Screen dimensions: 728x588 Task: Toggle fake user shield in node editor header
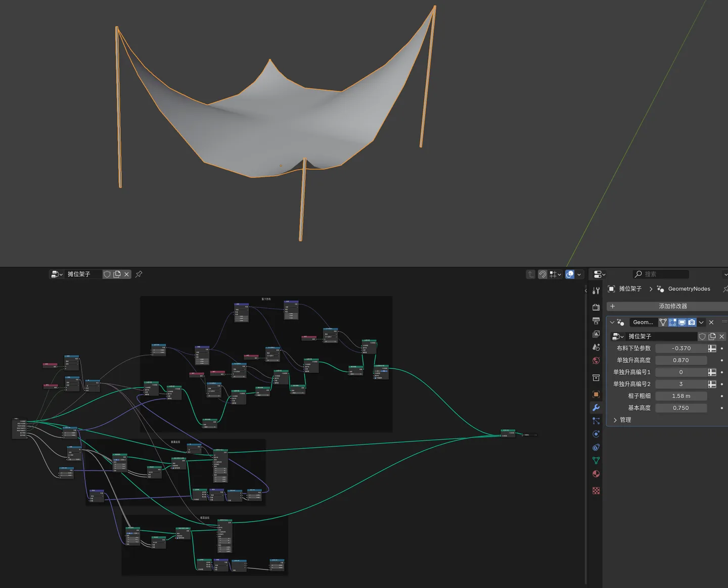(107, 274)
